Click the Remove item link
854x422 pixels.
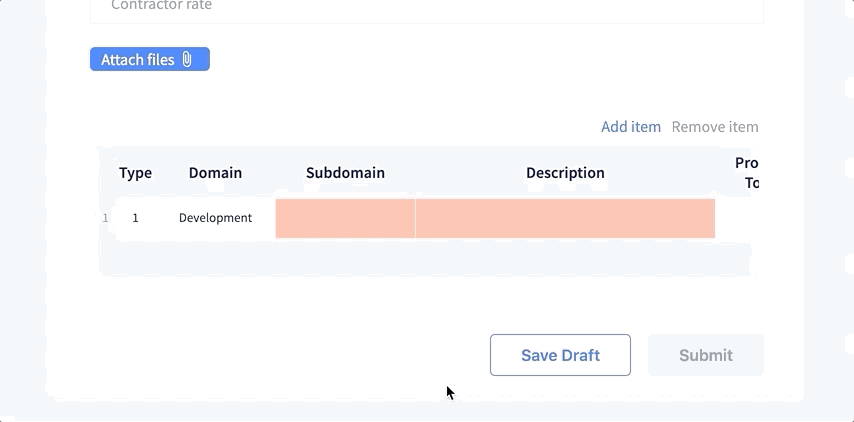[x=715, y=127]
